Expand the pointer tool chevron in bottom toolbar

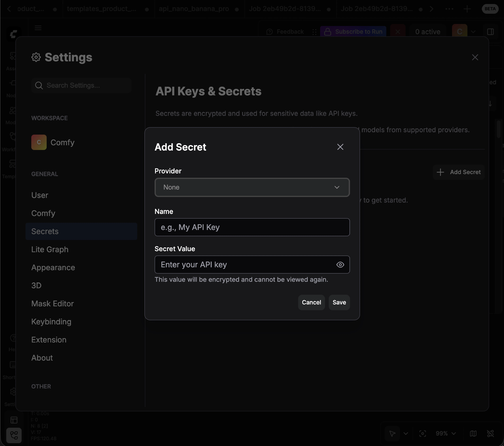406,434
